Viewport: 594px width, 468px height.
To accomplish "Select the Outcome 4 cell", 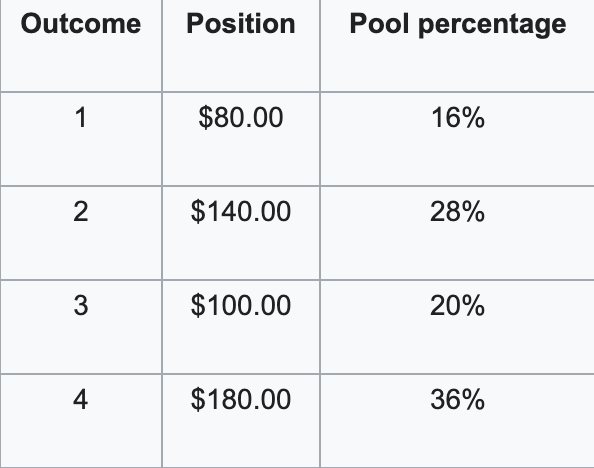I will (81, 421).
